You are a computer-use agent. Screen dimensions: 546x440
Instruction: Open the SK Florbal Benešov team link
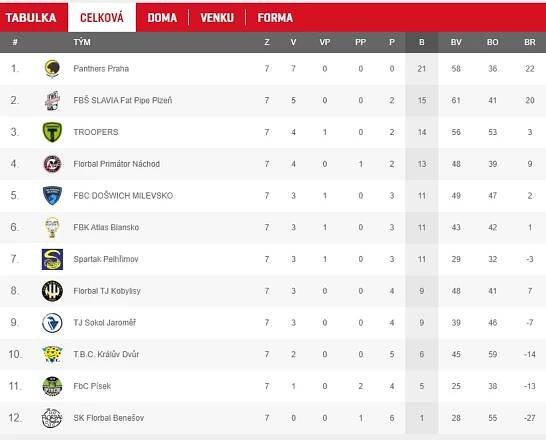pos(108,418)
